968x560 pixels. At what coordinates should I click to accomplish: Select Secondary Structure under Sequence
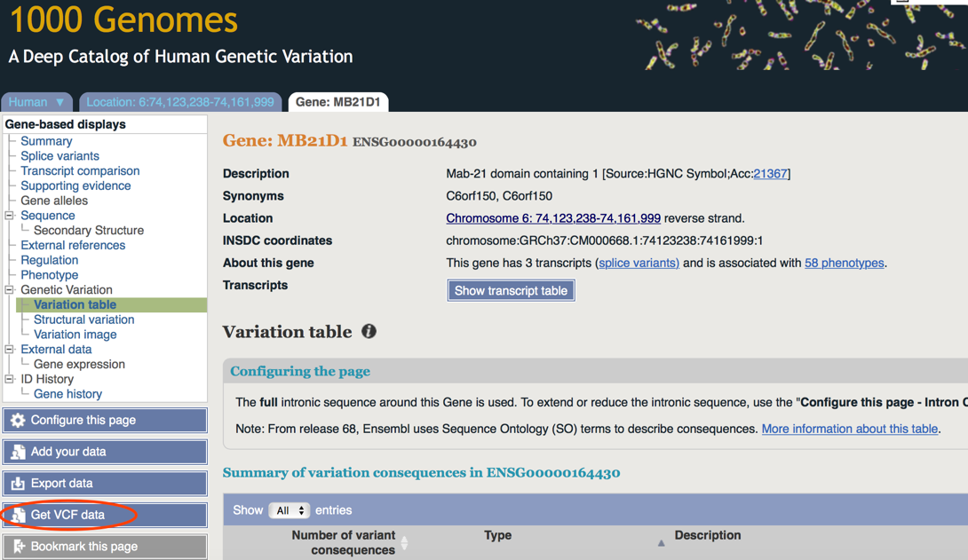(x=89, y=230)
